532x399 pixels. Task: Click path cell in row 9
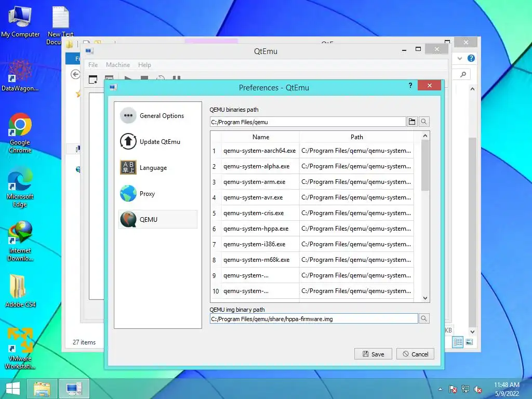[x=356, y=275]
